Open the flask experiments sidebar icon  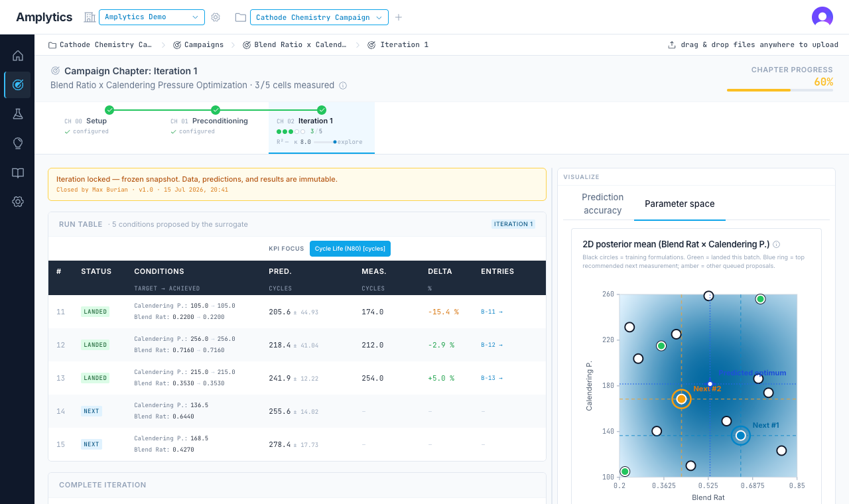click(x=18, y=114)
